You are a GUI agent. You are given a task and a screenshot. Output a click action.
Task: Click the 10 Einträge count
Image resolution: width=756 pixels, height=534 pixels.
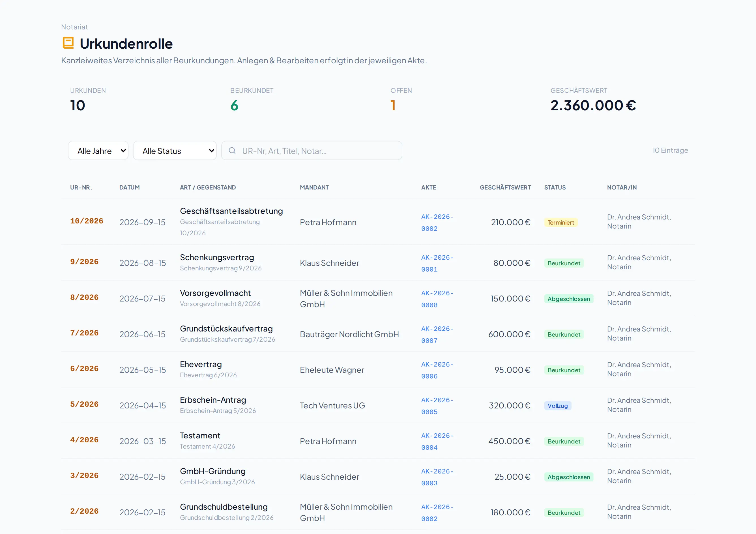pyautogui.click(x=670, y=150)
